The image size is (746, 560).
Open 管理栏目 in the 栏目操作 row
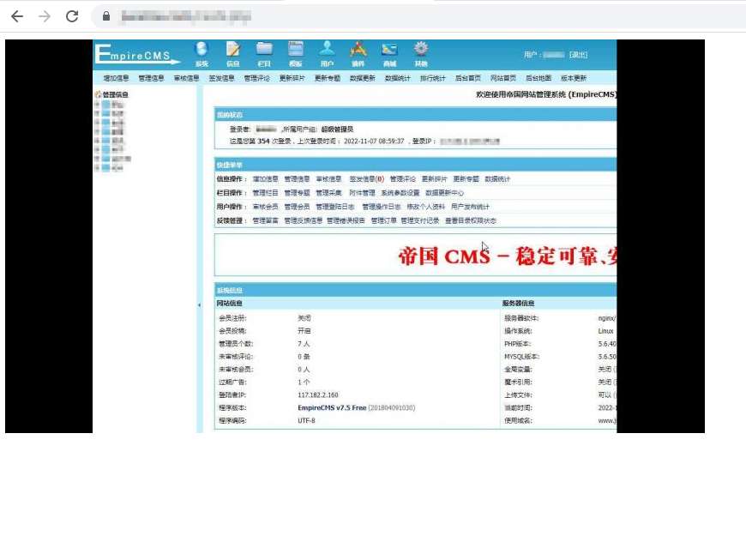(266, 193)
